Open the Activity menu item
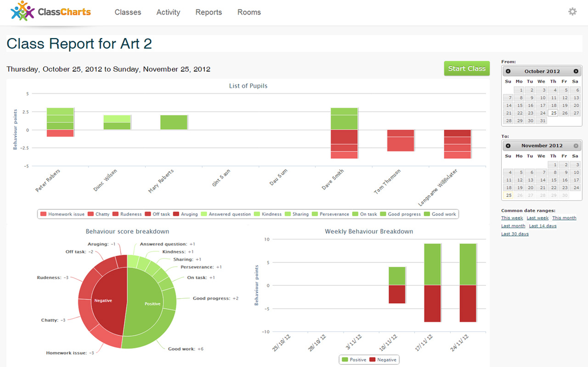This screenshot has height=367, width=588. tap(168, 12)
